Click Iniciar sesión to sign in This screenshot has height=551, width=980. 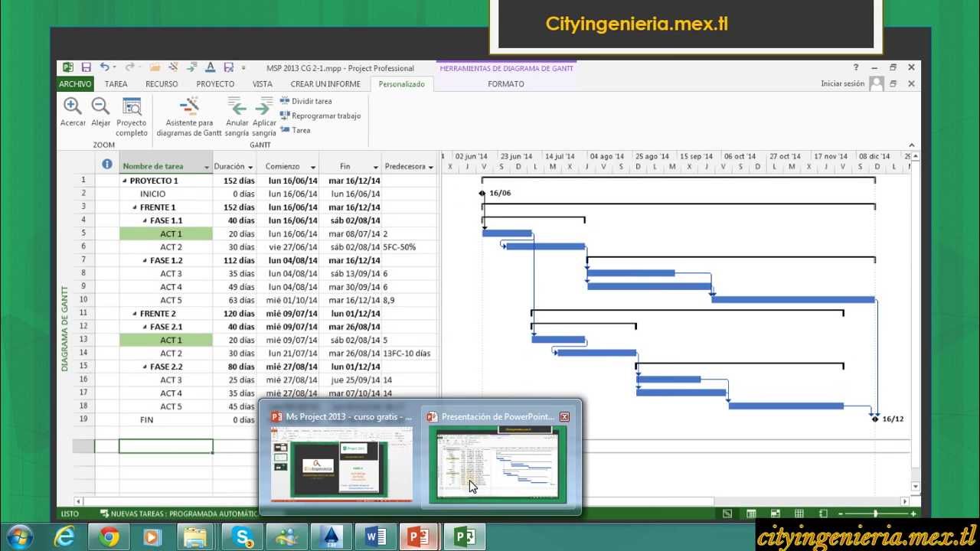[842, 84]
